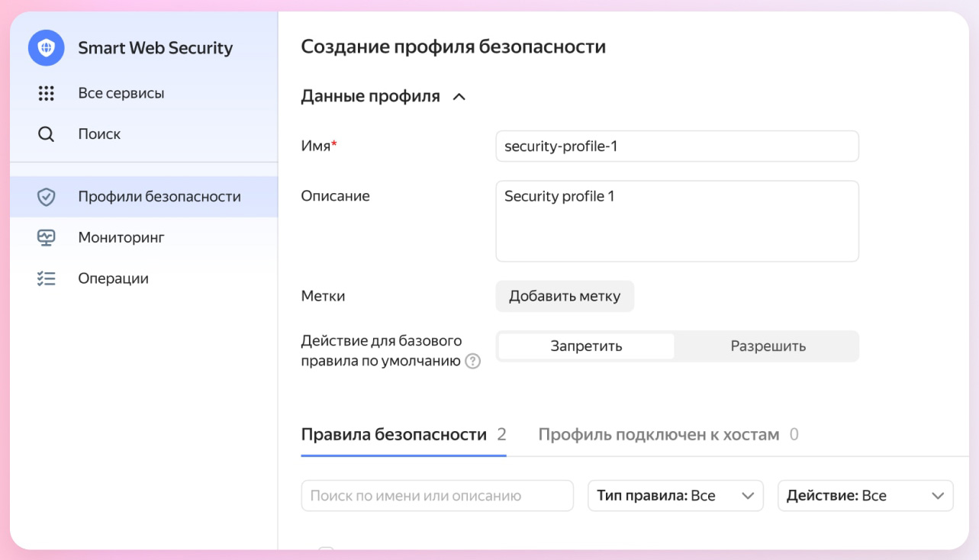Viewport: 979px width, 560px height.
Task: Switch to Правила безопасности tab
Action: pyautogui.click(x=394, y=435)
